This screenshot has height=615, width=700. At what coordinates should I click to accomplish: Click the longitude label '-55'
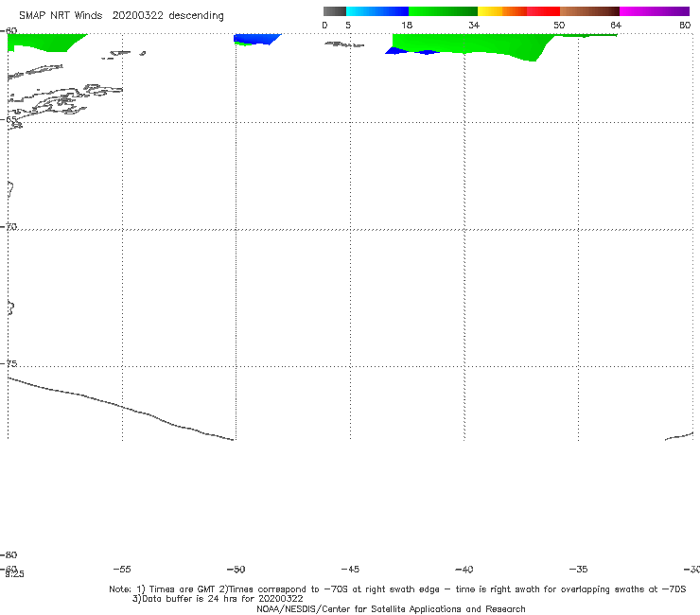122,569
